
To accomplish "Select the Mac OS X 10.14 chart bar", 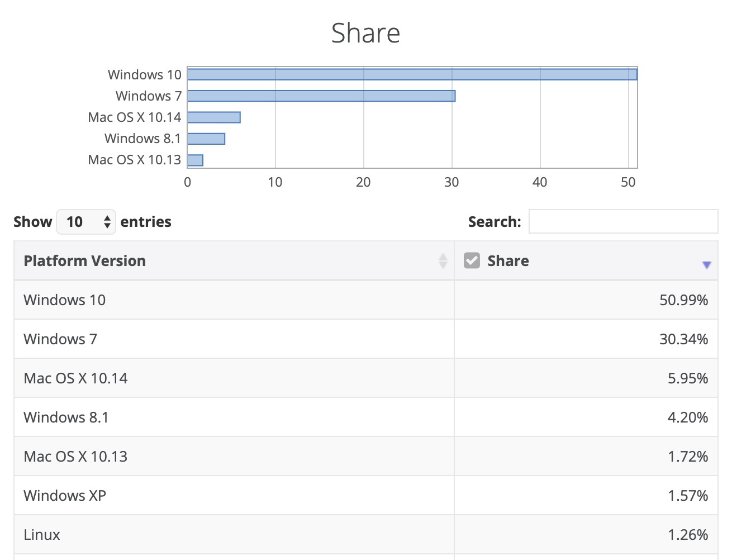I will pos(214,117).
